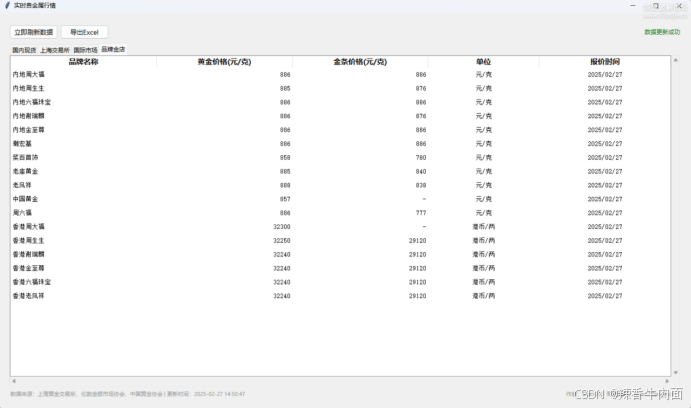Click the 2025/02/27 date in 内地周大福 row
This screenshot has width=691, height=408.
(x=605, y=74)
